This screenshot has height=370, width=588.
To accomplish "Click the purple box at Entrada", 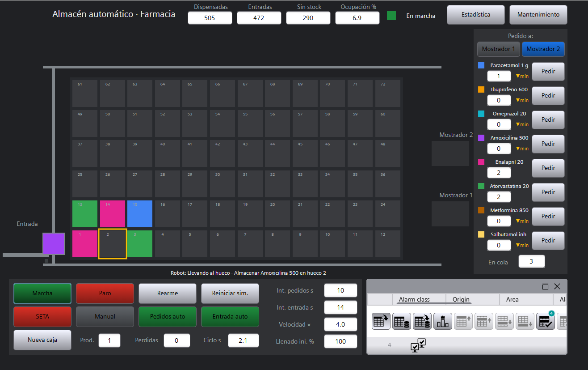I will pos(54,244).
